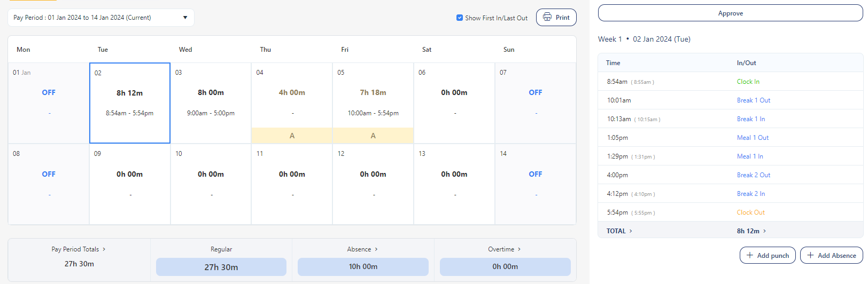Click the Clock Out link
Viewport: 868px width, 284px height.
point(750,212)
